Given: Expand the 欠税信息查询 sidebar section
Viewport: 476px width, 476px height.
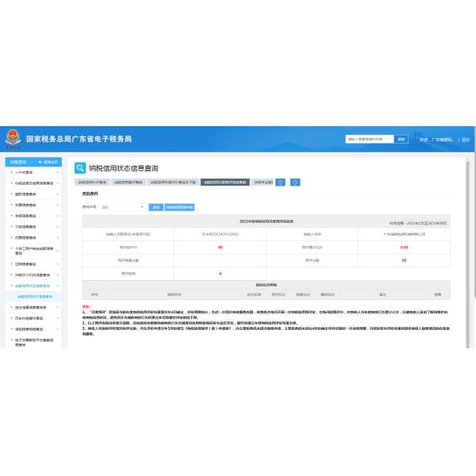Looking at the screenshot, I should coord(57,226).
